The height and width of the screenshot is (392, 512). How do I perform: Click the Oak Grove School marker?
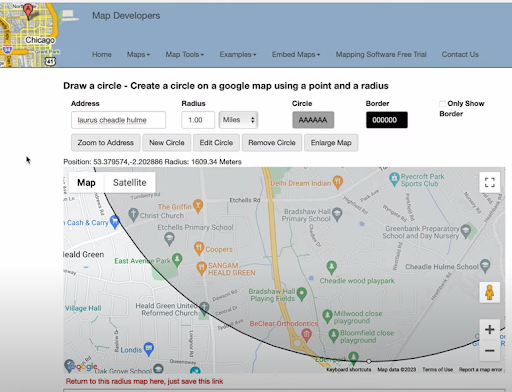click(158, 369)
